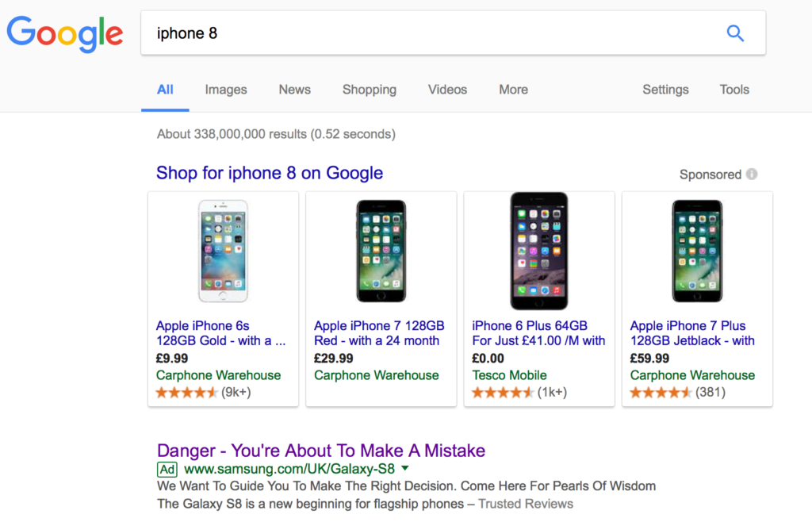Viewport: 812px width, 522px height.
Task: Open the Samsung ad URL dropdown arrow
Action: [x=405, y=468]
